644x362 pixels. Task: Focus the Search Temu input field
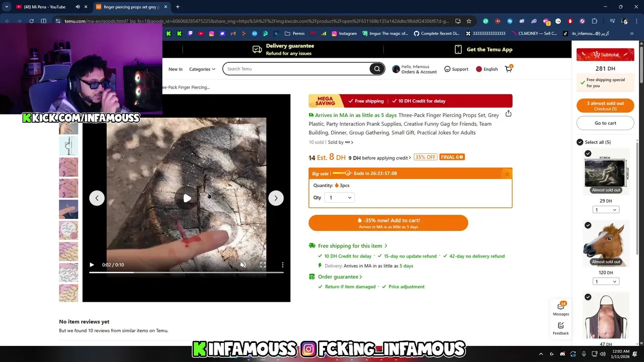(297, 69)
